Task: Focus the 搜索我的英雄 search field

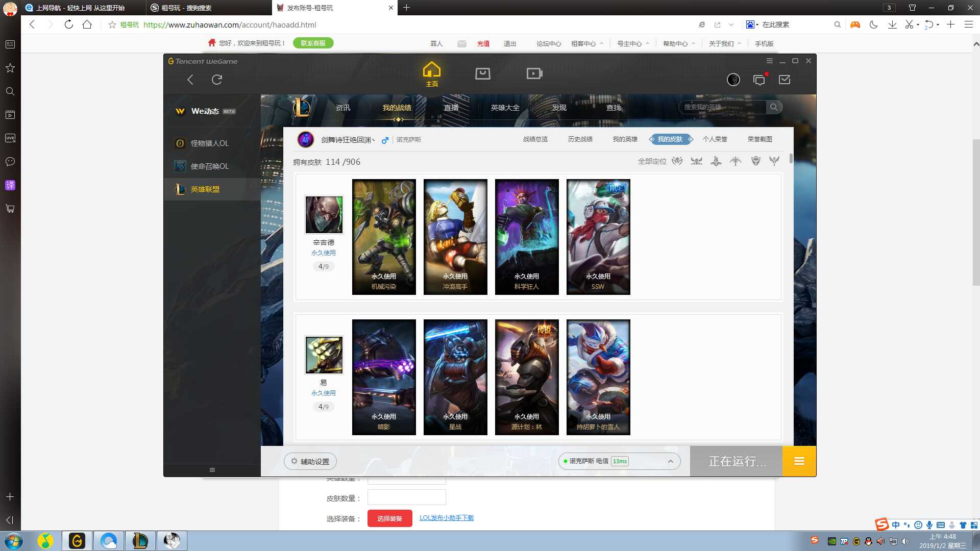Action: (x=722, y=107)
